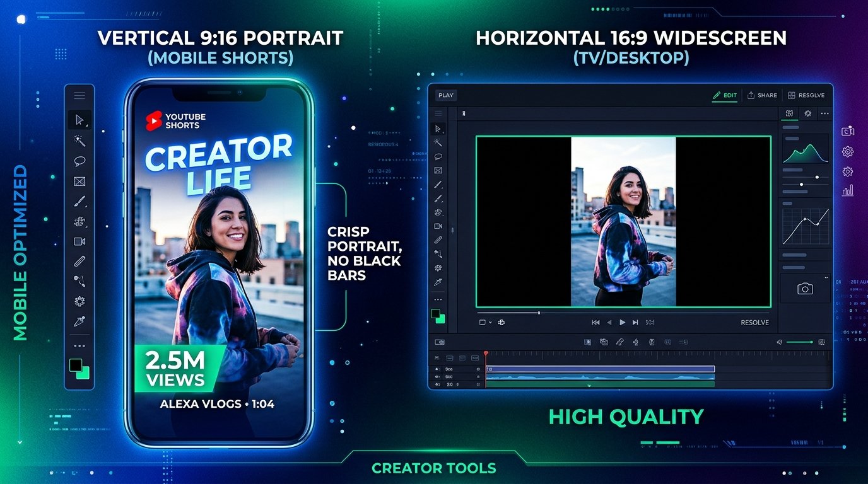Select the purple video clip on timeline
Screen dimensions: 868x484
pyautogui.click(x=601, y=369)
